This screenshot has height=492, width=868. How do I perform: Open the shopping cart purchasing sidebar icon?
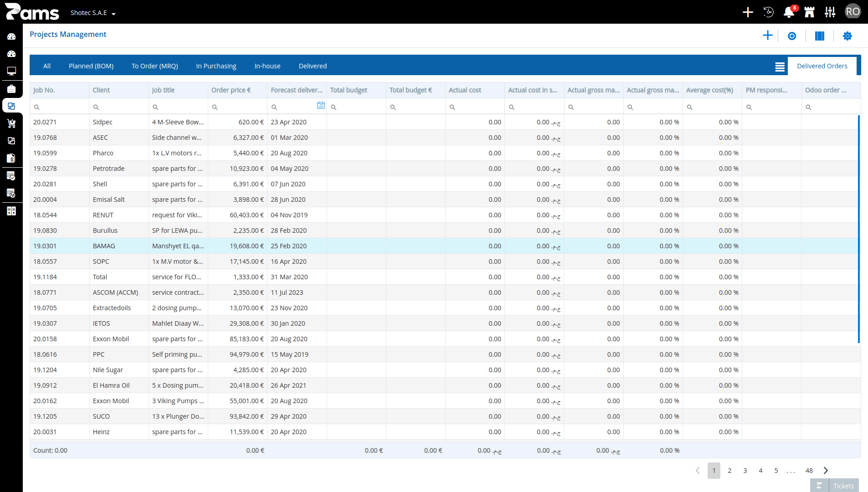pos(11,123)
